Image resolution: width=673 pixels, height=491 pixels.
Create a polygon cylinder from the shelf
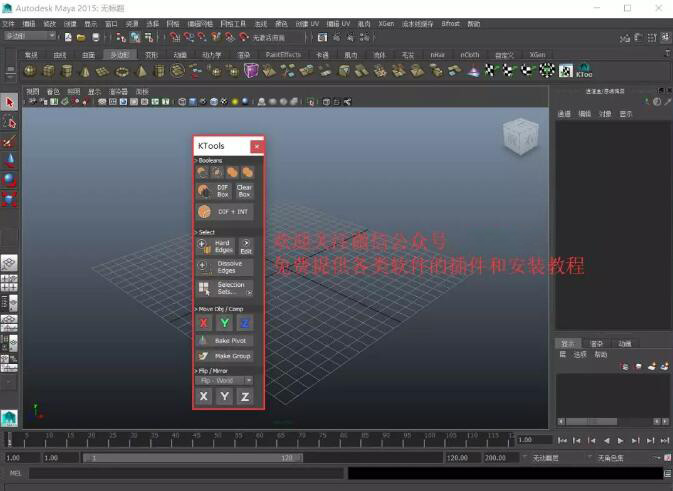[x=67, y=71]
